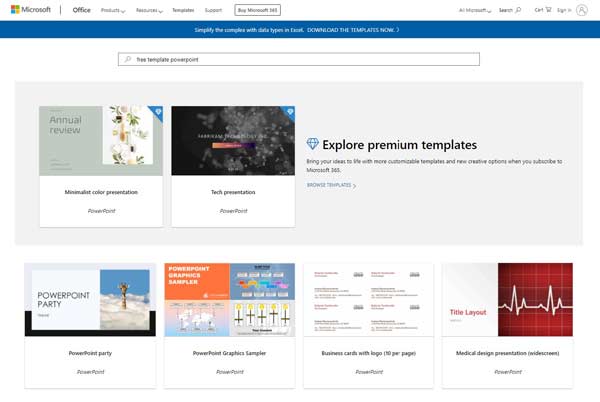Click PowerPoint label under Graphics Sampler
Screen dimensions: 600x402
(230, 372)
